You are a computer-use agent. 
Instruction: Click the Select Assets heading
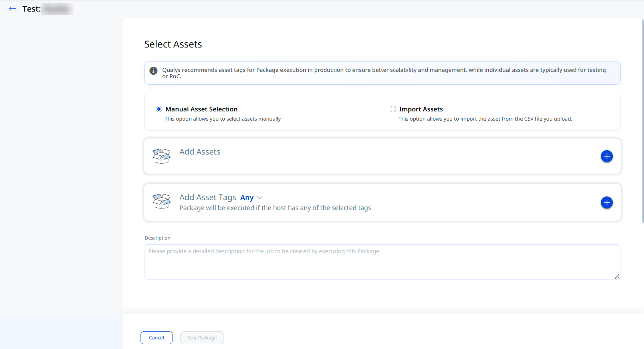173,44
